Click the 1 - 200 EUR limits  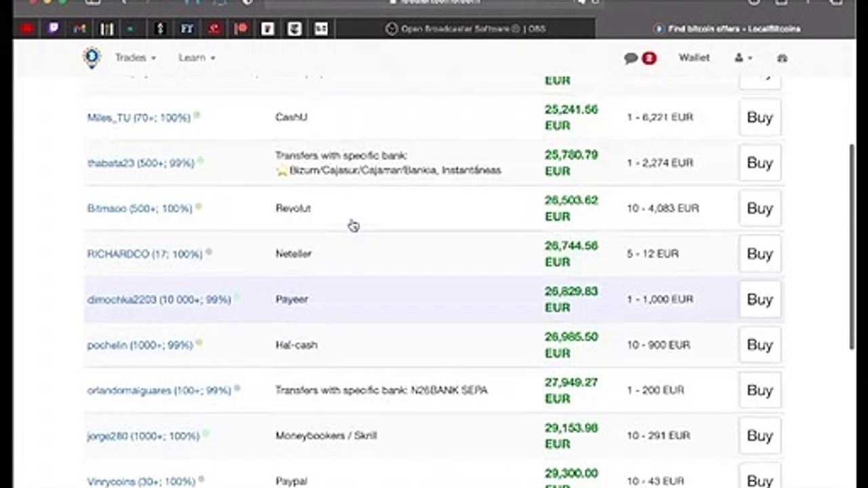pos(655,390)
